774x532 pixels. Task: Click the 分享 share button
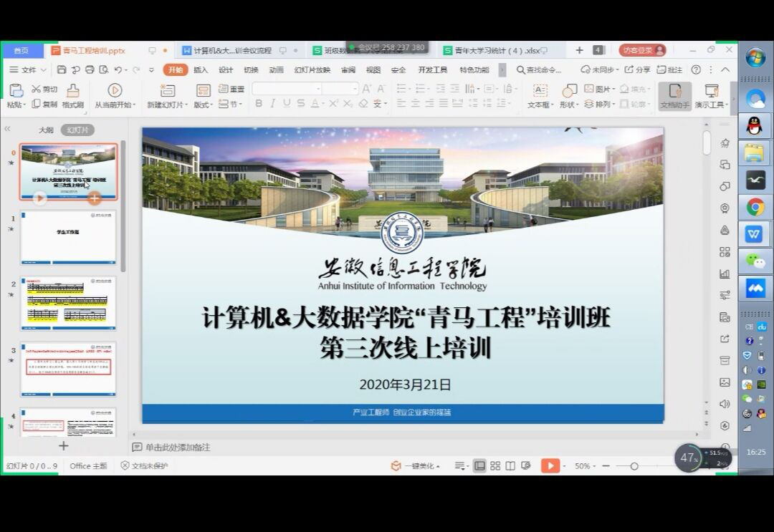tap(638, 69)
